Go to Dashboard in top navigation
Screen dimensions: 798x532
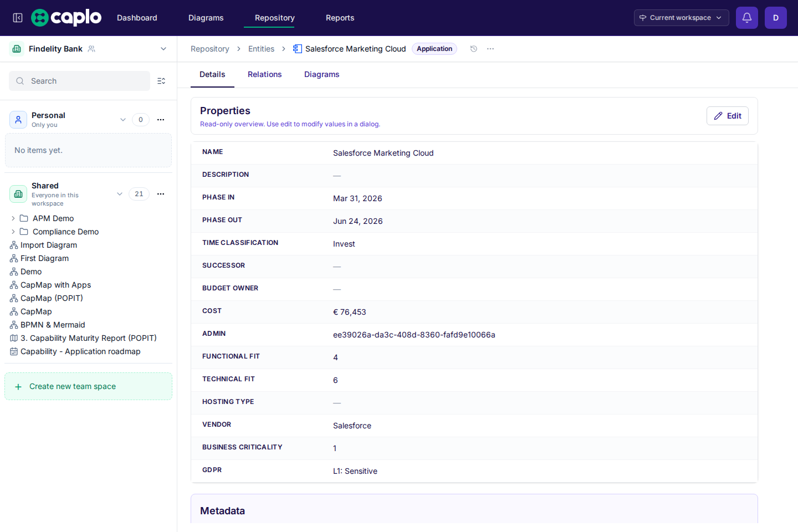coord(137,18)
